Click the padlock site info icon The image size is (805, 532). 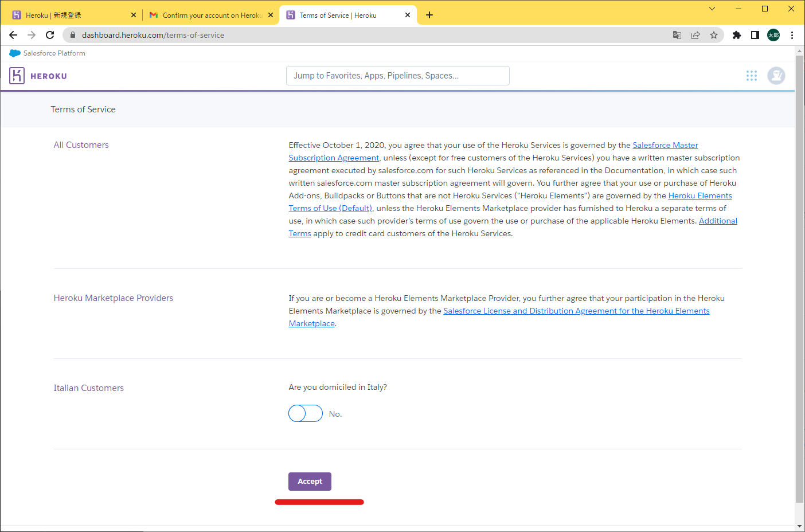[x=73, y=35]
